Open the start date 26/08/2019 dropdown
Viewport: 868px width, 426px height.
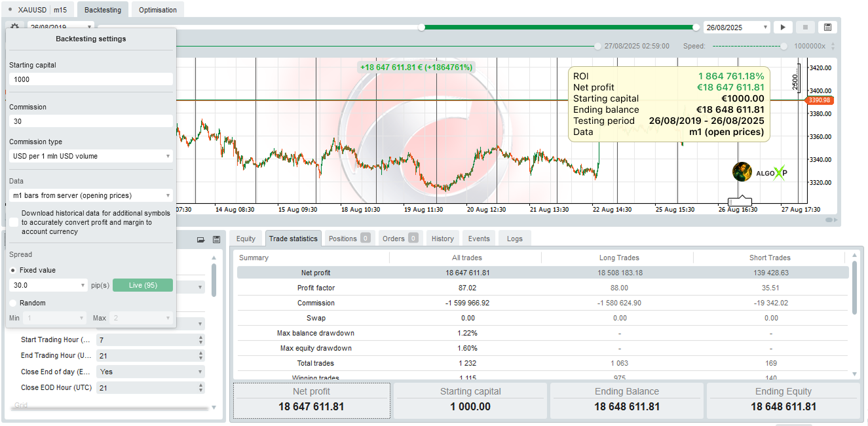[x=60, y=27]
